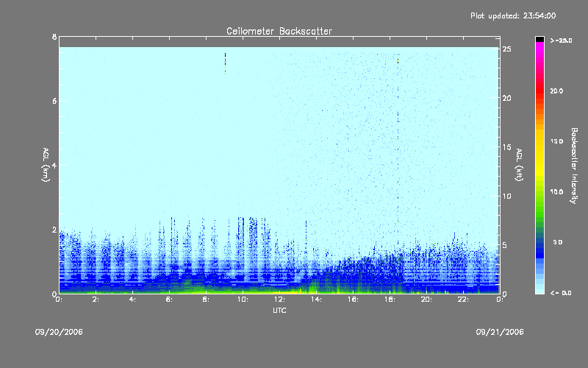Viewport: 588px width, 368px height.
Task: Click the left 'AGL (km)' axis label
Action: (x=46, y=165)
